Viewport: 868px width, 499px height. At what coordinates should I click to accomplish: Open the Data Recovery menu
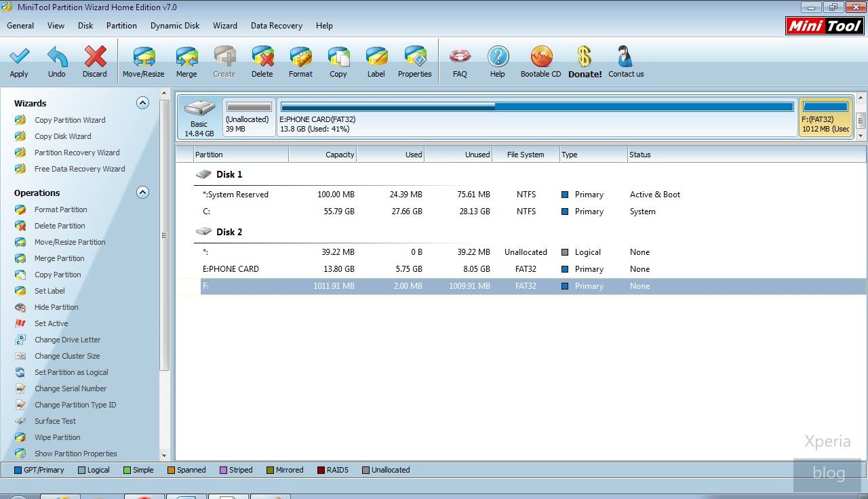277,26
